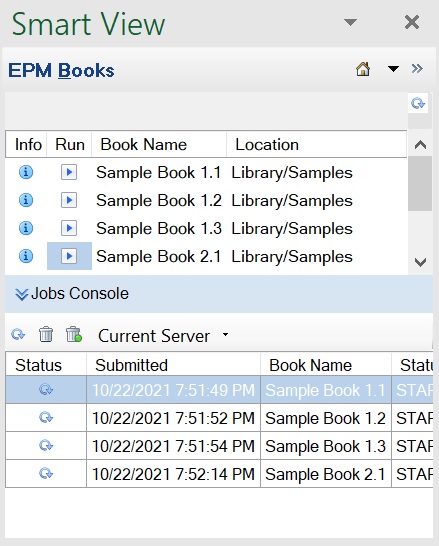
Task: Select job submitted at 7:51:52 PM
Action: click(219, 418)
